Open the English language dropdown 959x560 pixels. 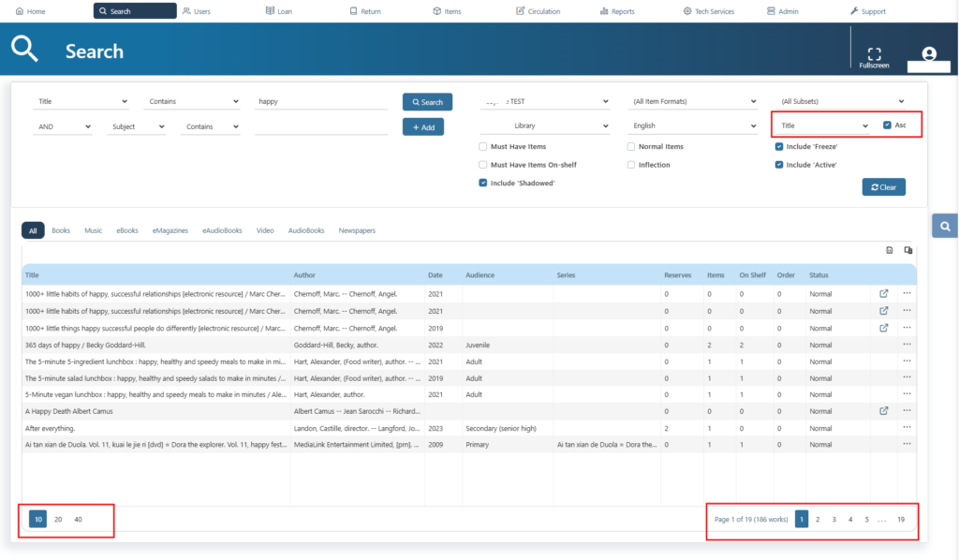[x=693, y=125]
